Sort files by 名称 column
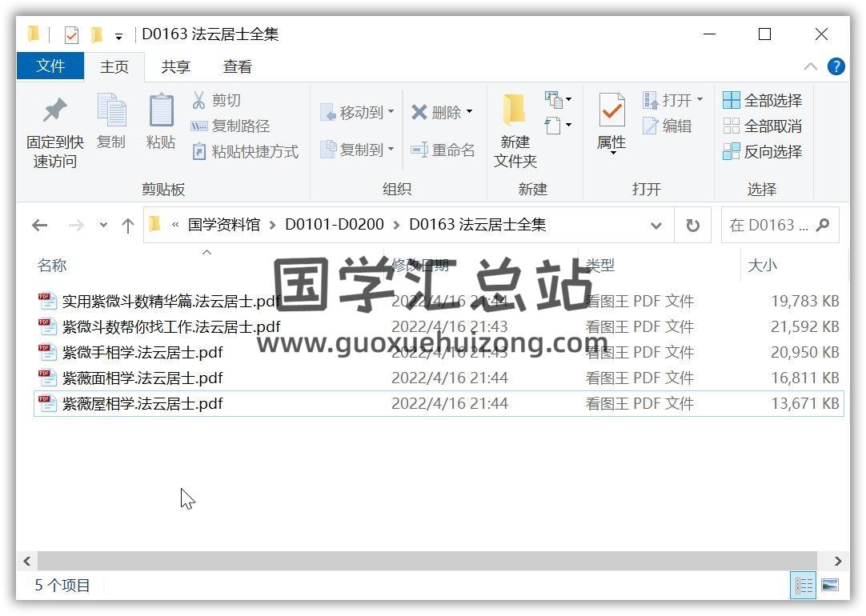Screen dimensions: 866x616 [x=52, y=266]
